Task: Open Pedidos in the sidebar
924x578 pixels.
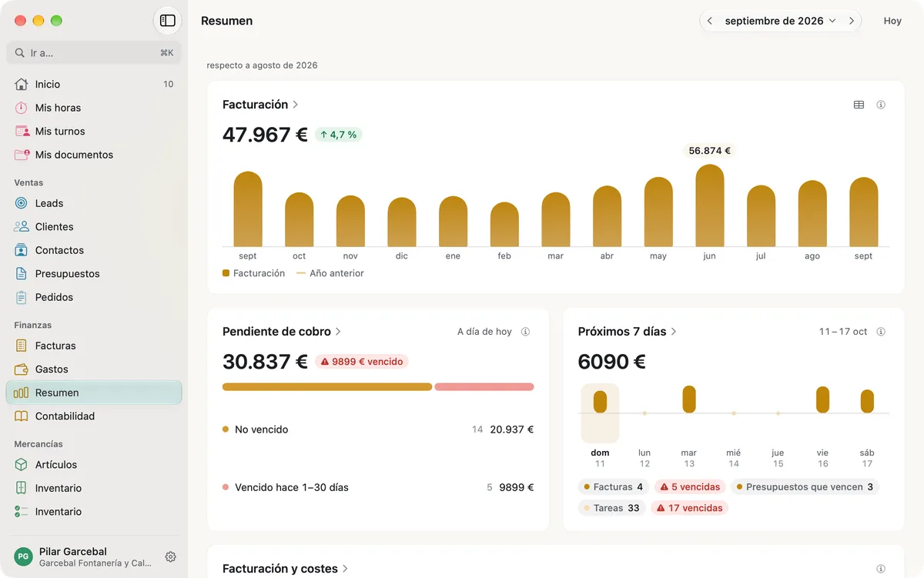Action: [94, 297]
